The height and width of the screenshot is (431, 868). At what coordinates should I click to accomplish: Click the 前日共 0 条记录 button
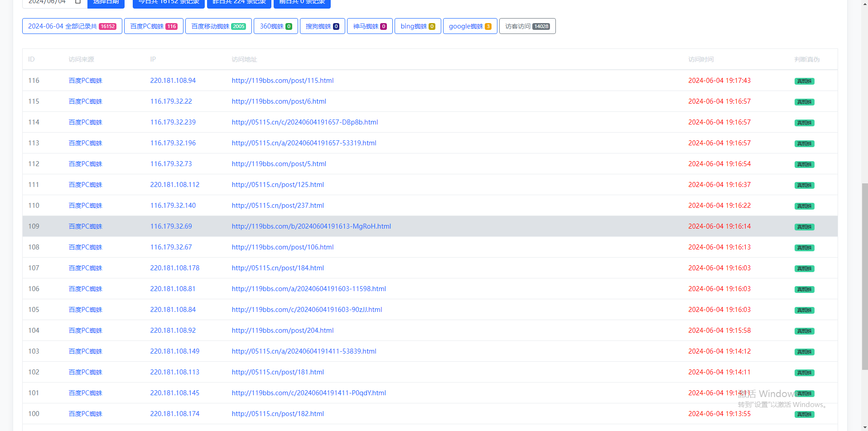coord(302,3)
